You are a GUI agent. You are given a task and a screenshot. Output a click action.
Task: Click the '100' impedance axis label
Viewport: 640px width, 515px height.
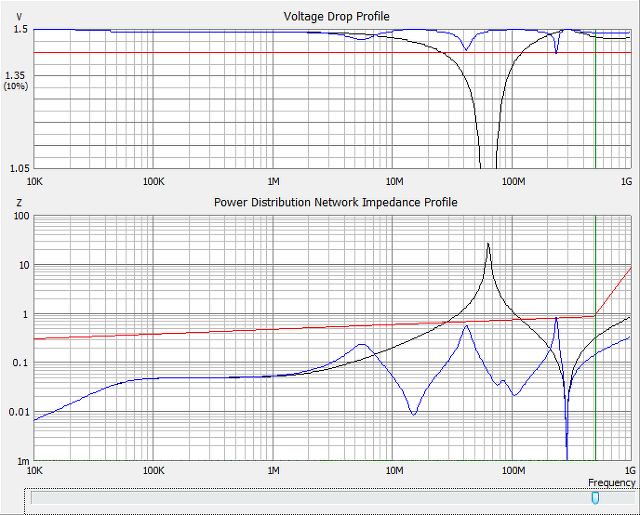pyautogui.click(x=21, y=215)
